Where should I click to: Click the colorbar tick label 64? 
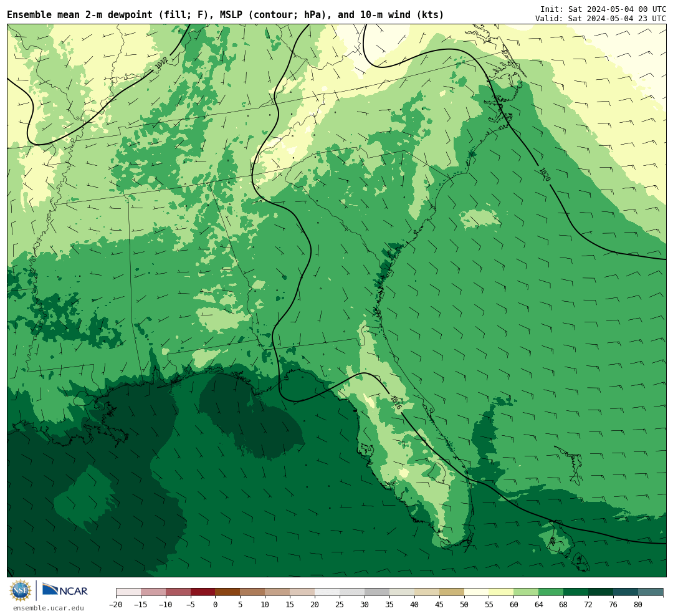click(x=539, y=605)
